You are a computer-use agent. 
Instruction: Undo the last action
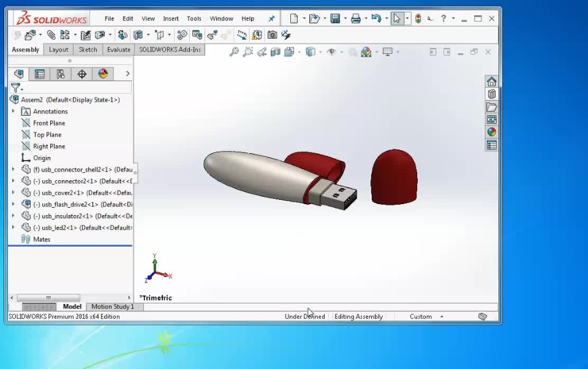click(x=376, y=18)
